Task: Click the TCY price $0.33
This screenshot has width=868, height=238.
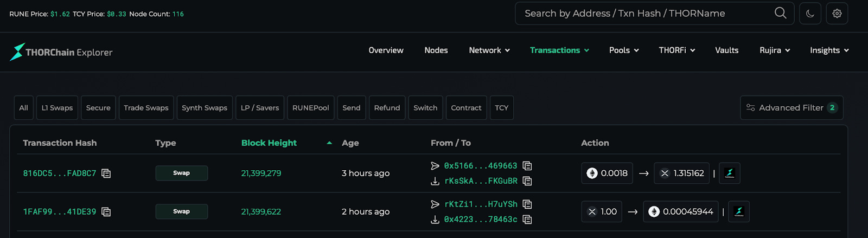Action: 117,14
